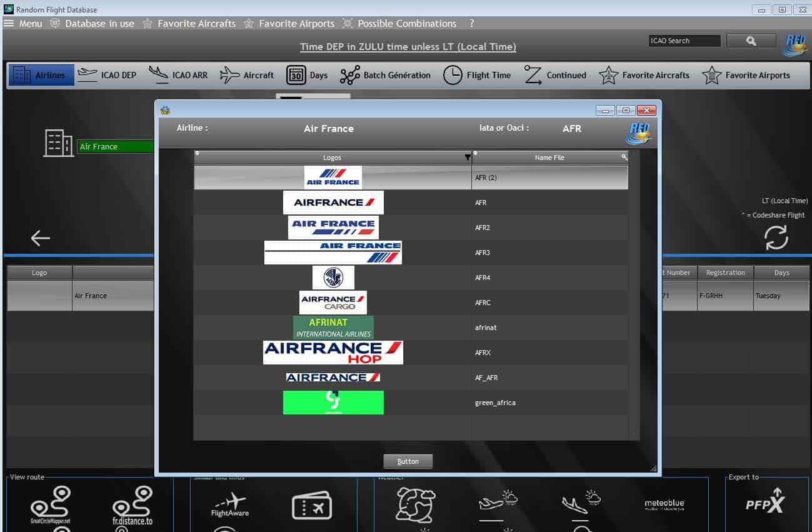Open FlightAware similar flights icon
Image resolution: width=812 pixels, height=532 pixels.
point(229,504)
